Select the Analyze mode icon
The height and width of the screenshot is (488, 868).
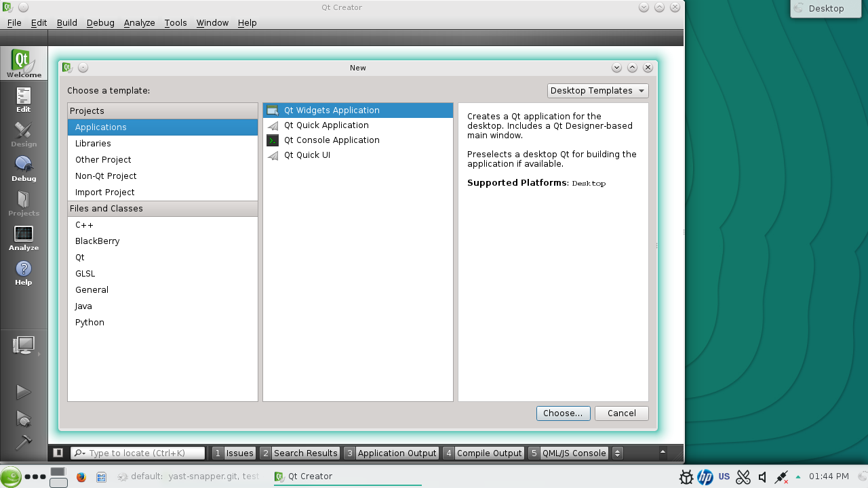(x=24, y=238)
